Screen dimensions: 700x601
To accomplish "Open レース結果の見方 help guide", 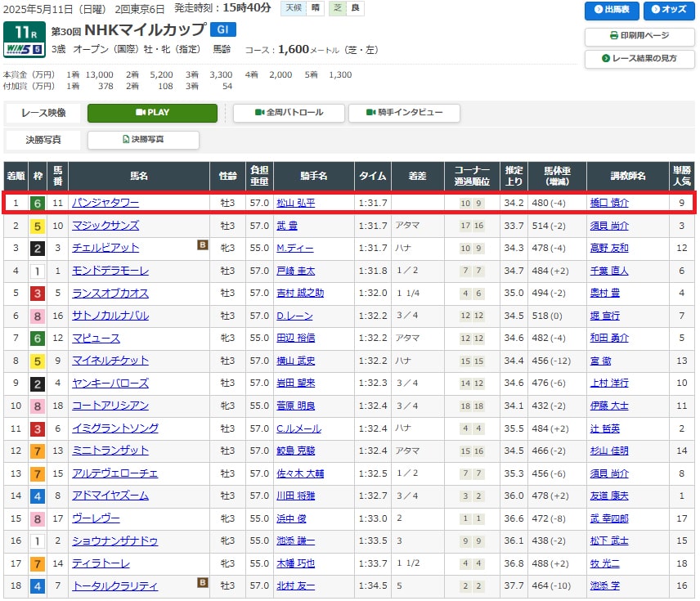I will click(639, 59).
